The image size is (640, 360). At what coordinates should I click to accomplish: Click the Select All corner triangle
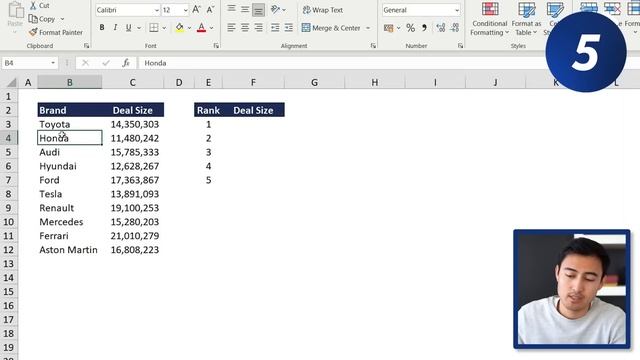click(x=11, y=83)
